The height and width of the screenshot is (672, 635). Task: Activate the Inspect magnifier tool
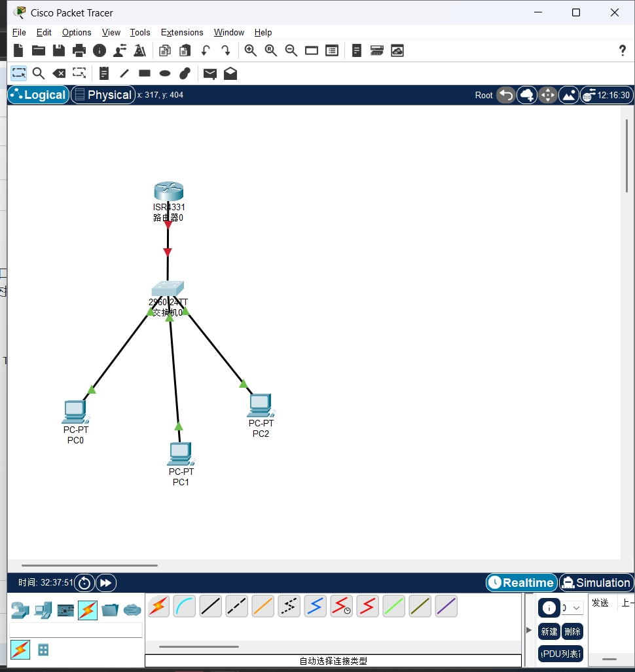(x=39, y=73)
